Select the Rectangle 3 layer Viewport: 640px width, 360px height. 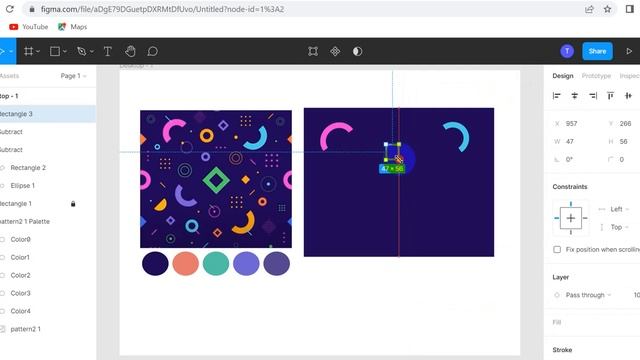point(48,114)
